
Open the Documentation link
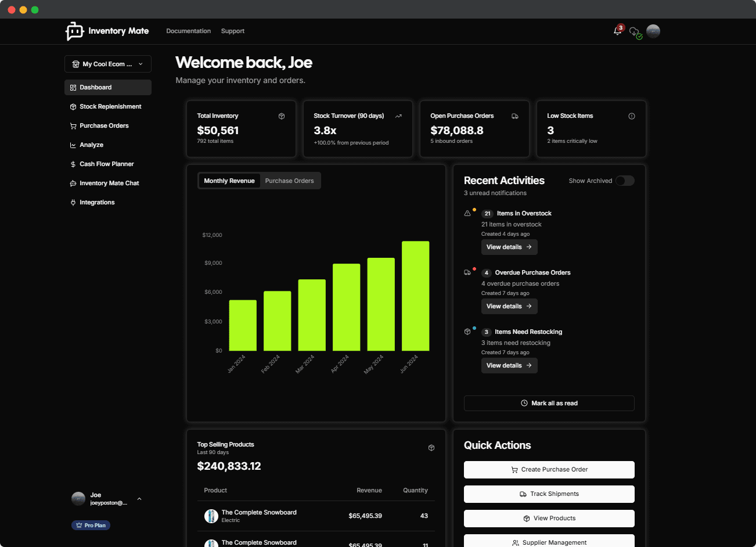[189, 31]
